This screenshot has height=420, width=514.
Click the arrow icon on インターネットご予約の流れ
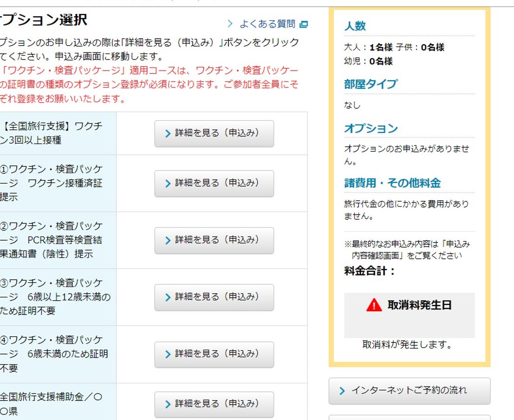342,391
